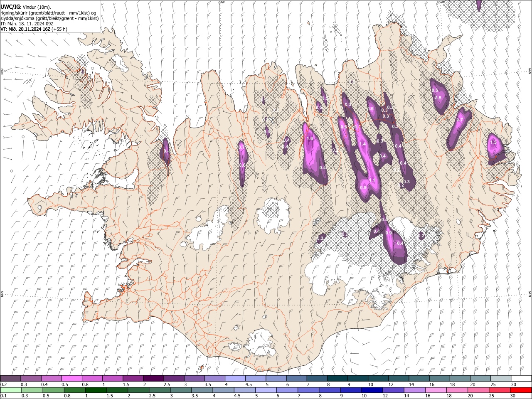This screenshot has height=399, width=532.
Task: Click the 'IT: Mán. 18. 11. 2024 09Z' line
Action: pyautogui.click(x=27, y=24)
